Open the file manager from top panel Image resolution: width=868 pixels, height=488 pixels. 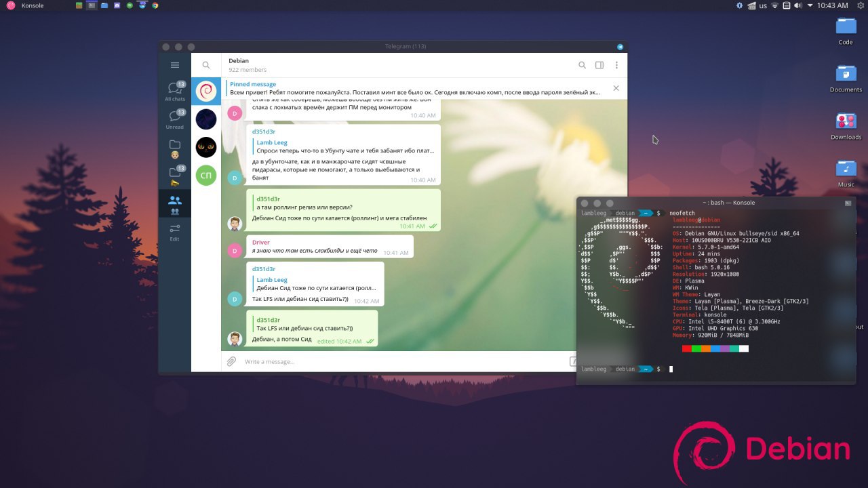click(x=104, y=5)
